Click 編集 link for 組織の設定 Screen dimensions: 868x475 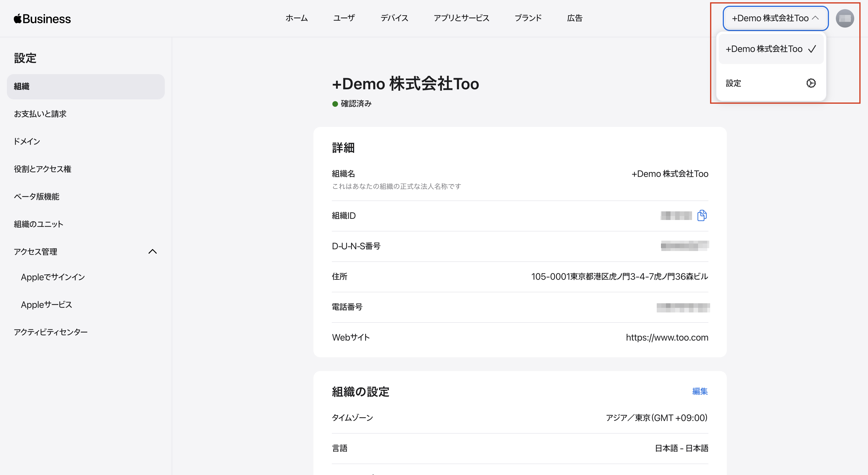point(700,391)
